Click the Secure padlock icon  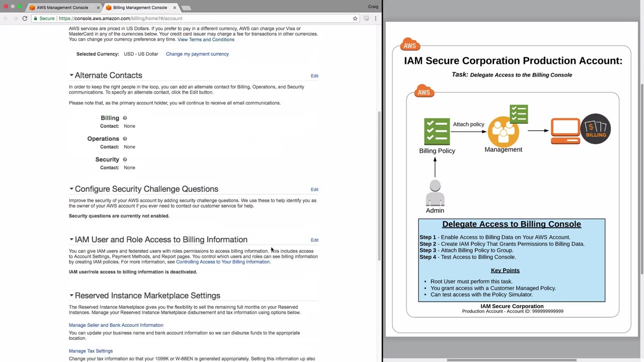tap(36, 19)
